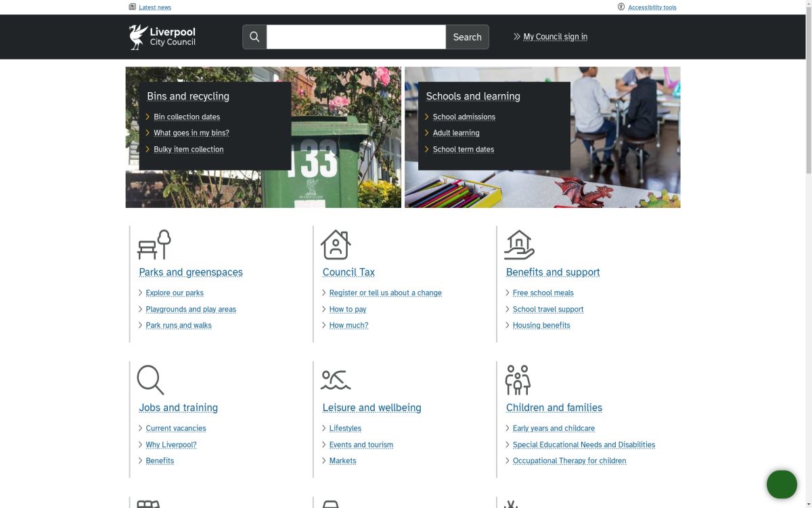Click the Leisure and wellbeing swimmer icon
Screen dimensions: 812x508
click(336, 380)
